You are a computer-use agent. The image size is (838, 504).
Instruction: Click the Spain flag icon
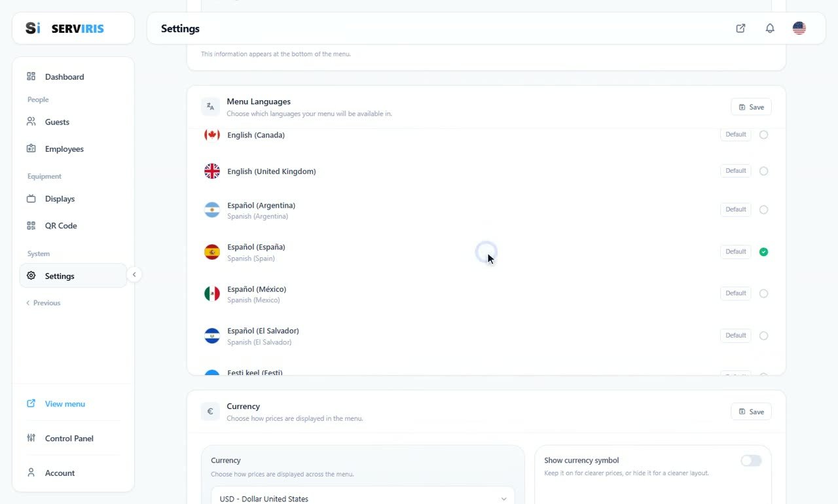(212, 252)
